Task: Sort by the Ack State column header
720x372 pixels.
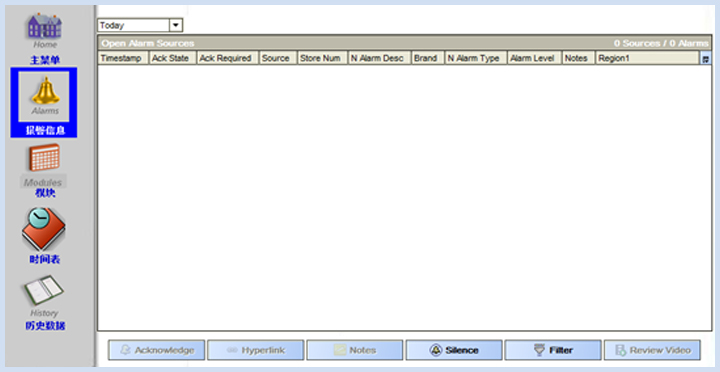Action: point(173,58)
